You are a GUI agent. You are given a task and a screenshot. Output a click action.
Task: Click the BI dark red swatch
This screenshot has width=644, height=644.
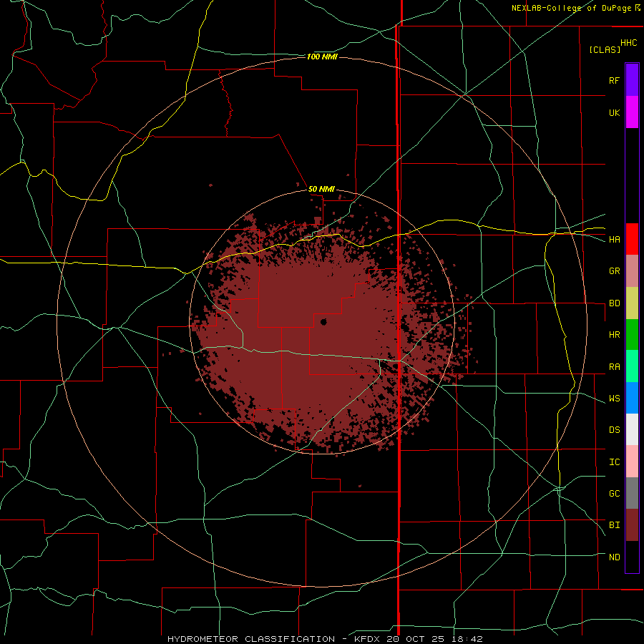pyautogui.click(x=632, y=525)
